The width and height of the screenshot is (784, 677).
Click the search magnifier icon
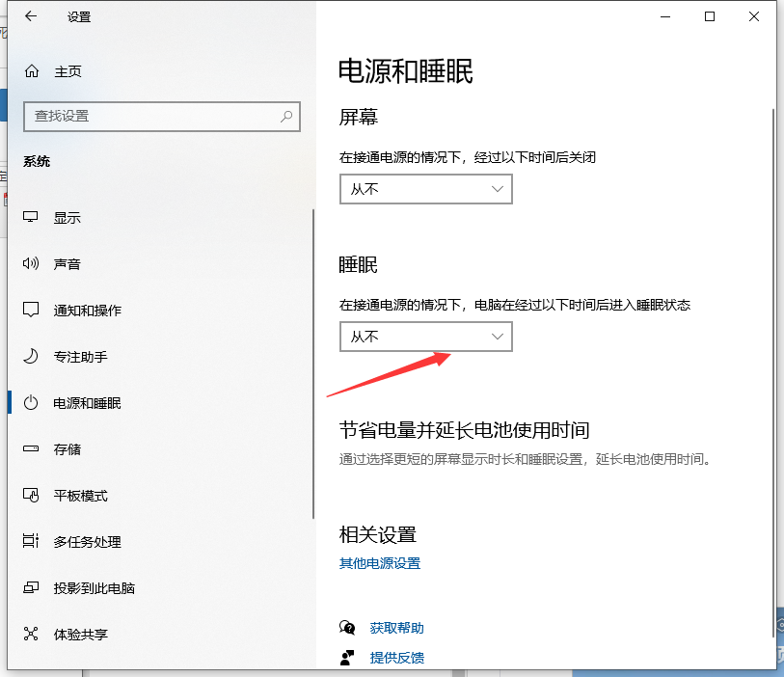click(286, 117)
